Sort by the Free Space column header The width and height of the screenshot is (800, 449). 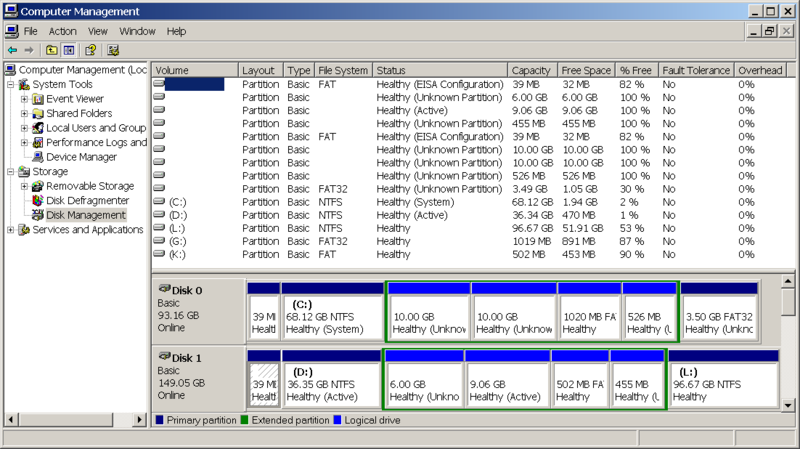[586, 70]
